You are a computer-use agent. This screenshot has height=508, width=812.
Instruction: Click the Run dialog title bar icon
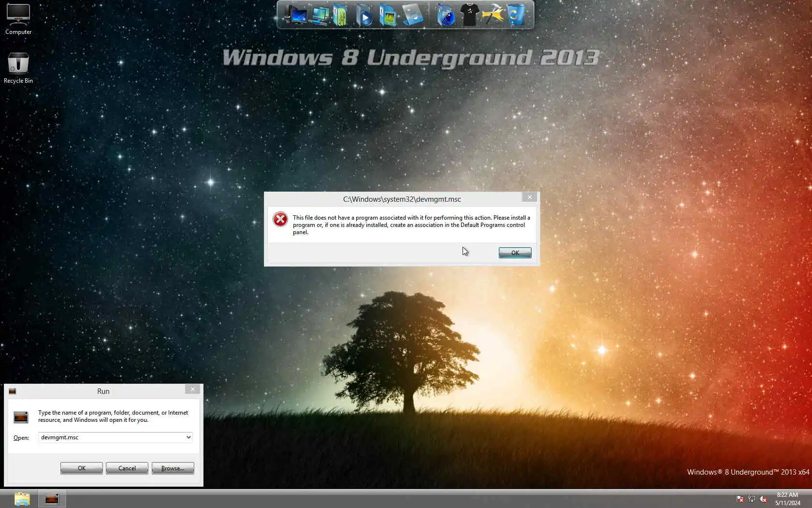coord(13,391)
